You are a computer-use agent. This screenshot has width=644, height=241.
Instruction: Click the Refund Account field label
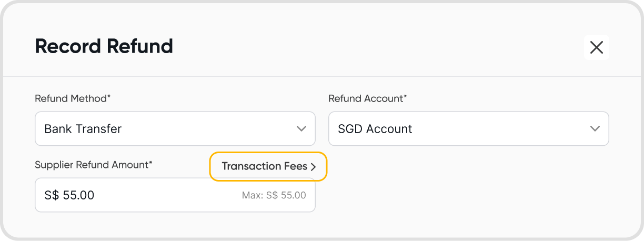point(366,98)
